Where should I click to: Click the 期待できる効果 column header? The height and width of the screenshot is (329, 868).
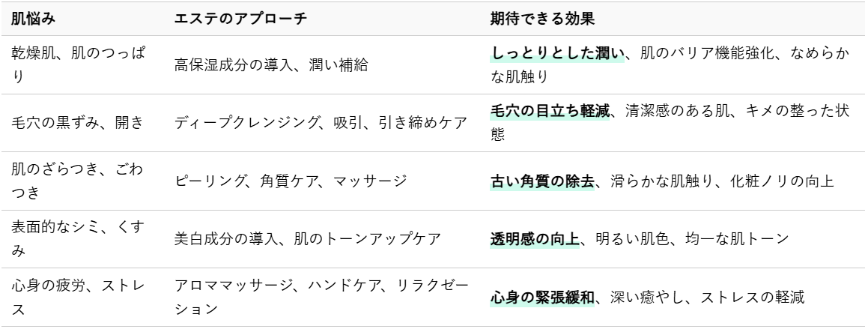(542, 19)
